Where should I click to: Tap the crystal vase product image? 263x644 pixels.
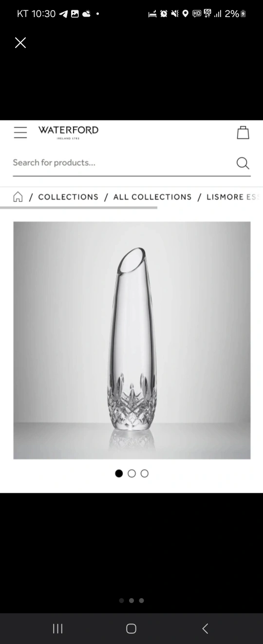tap(132, 341)
